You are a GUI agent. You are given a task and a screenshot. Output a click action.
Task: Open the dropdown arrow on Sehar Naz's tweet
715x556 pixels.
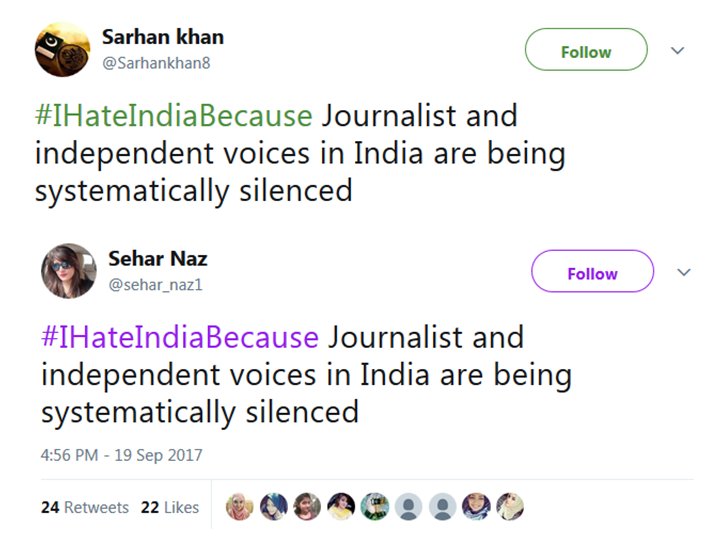tap(684, 272)
